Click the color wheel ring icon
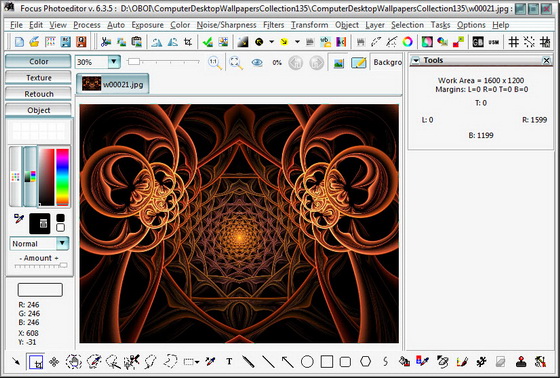 point(407,42)
